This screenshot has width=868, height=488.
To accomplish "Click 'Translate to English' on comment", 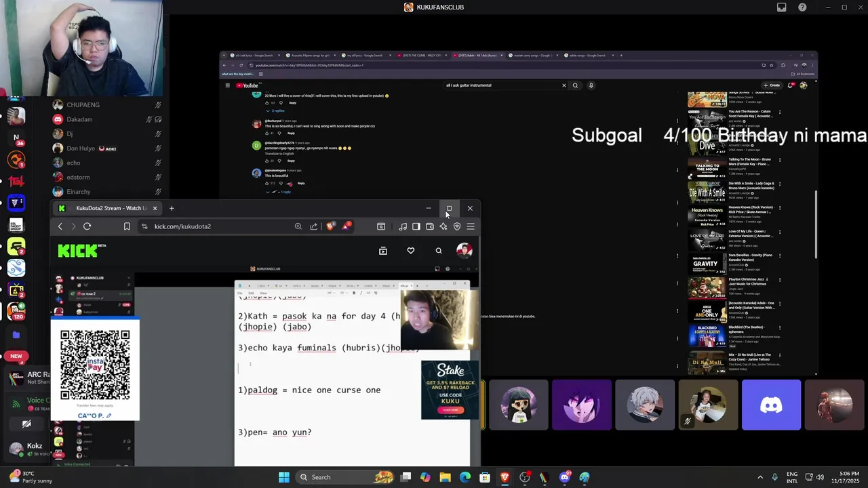I will [279, 154].
